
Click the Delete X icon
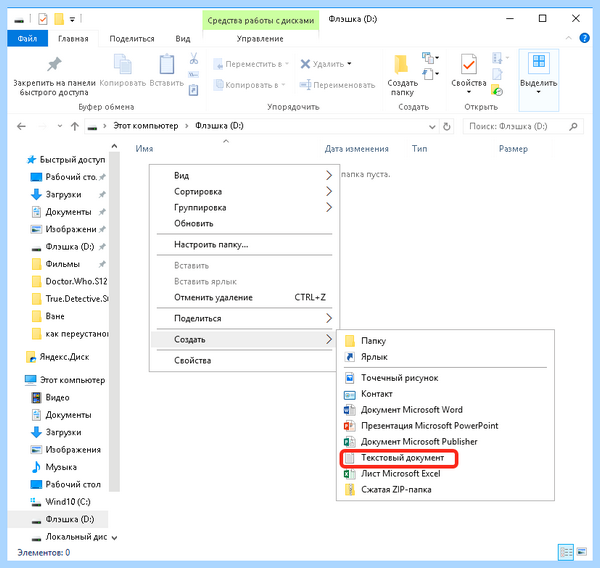pos(305,64)
